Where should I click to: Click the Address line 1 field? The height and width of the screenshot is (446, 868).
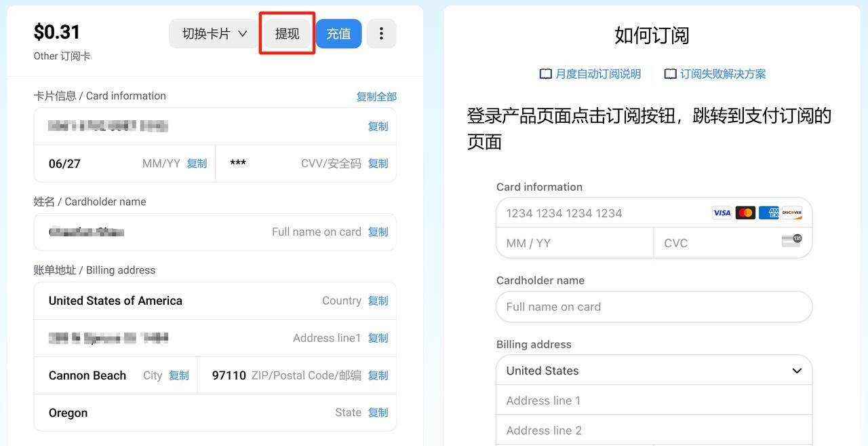(x=654, y=401)
